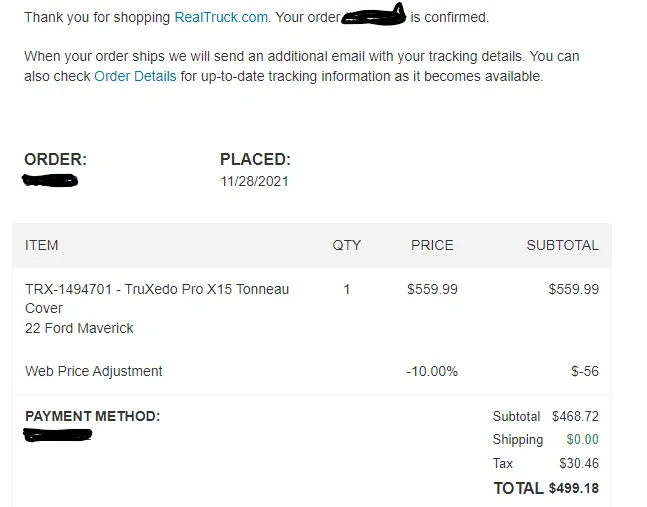Click the redacted order number under ORDER
This screenshot has width=647, height=507.
[x=50, y=181]
